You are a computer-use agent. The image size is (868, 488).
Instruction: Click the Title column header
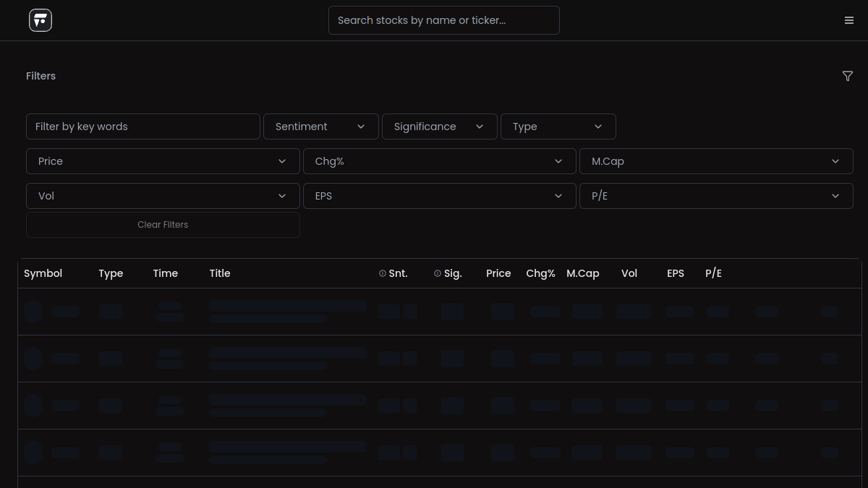pyautogui.click(x=220, y=273)
